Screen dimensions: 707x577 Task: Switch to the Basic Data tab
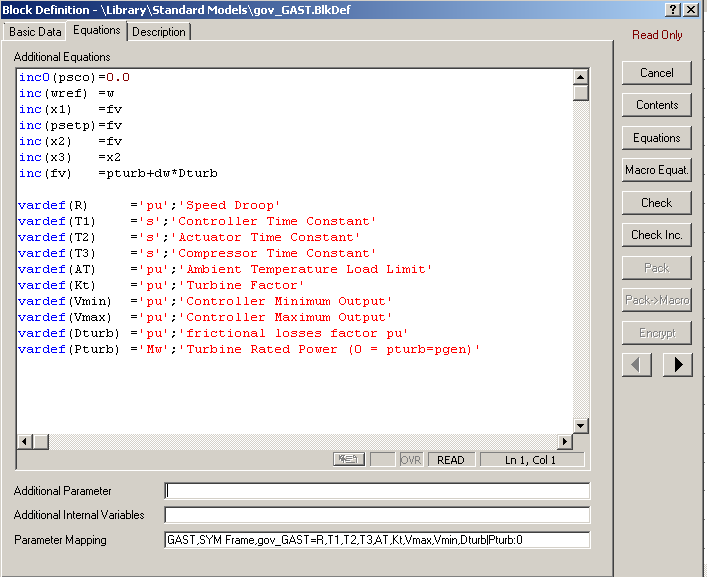(35, 32)
